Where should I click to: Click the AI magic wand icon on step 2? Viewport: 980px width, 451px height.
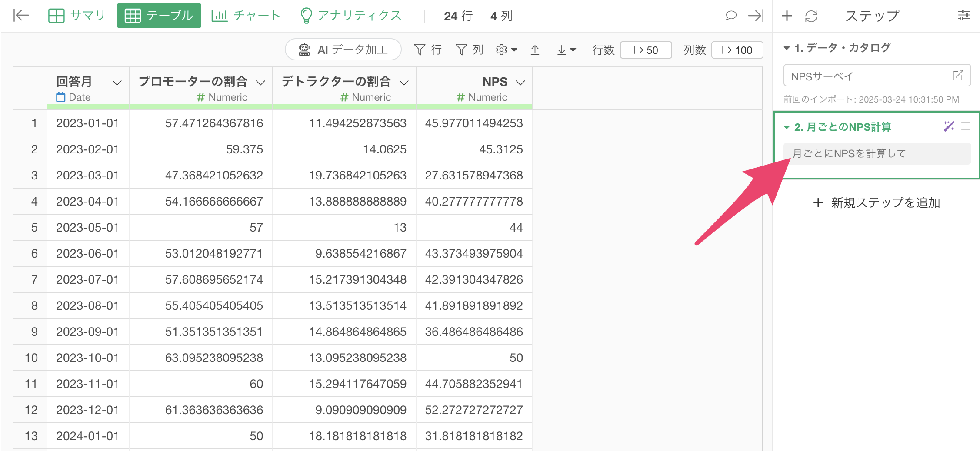(x=949, y=126)
